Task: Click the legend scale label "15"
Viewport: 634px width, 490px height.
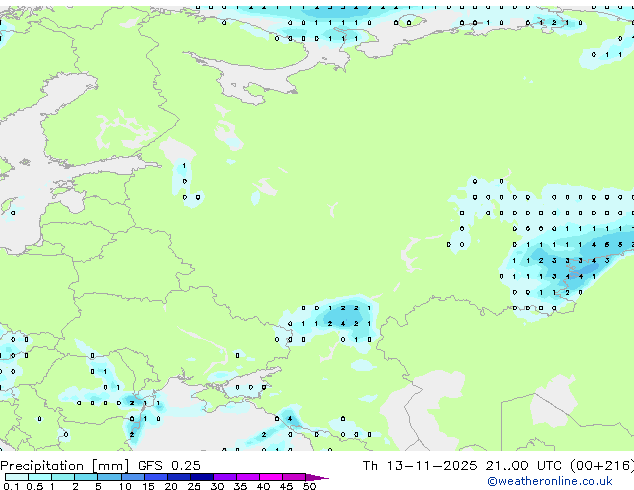Action: pos(148,486)
